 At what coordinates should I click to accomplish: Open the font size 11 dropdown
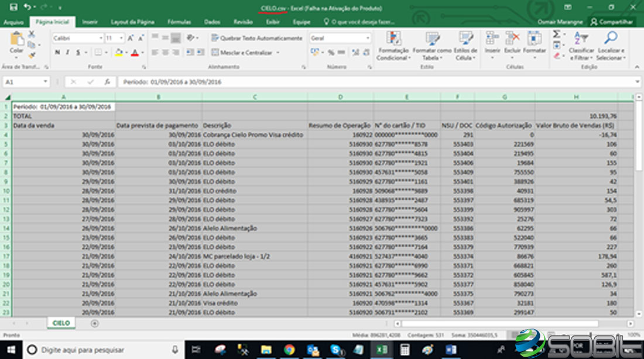(x=121, y=38)
